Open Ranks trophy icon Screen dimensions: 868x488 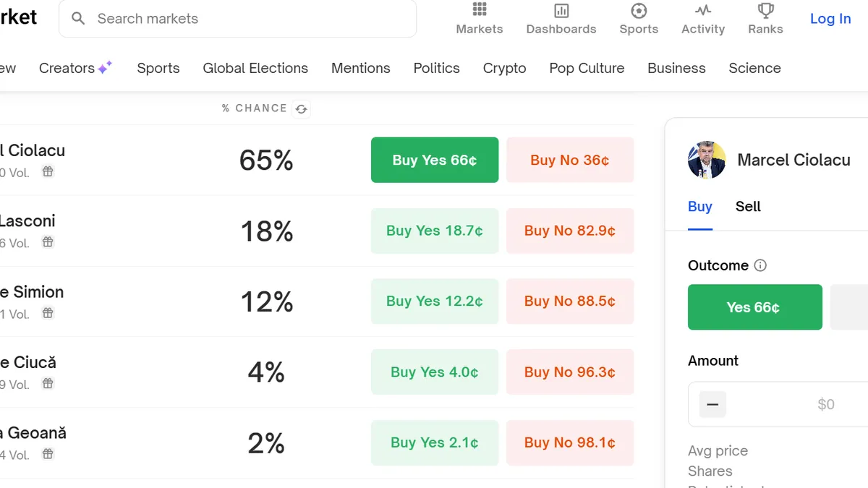[x=765, y=11]
